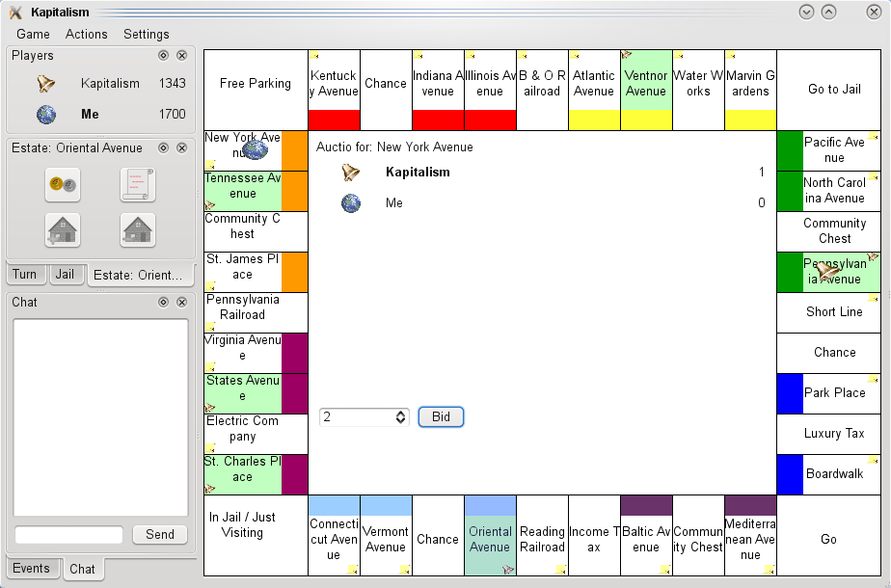Click the yellow color bar of Atlantic Avenue
Viewport: 891px width, 588px height.
pyautogui.click(x=594, y=120)
